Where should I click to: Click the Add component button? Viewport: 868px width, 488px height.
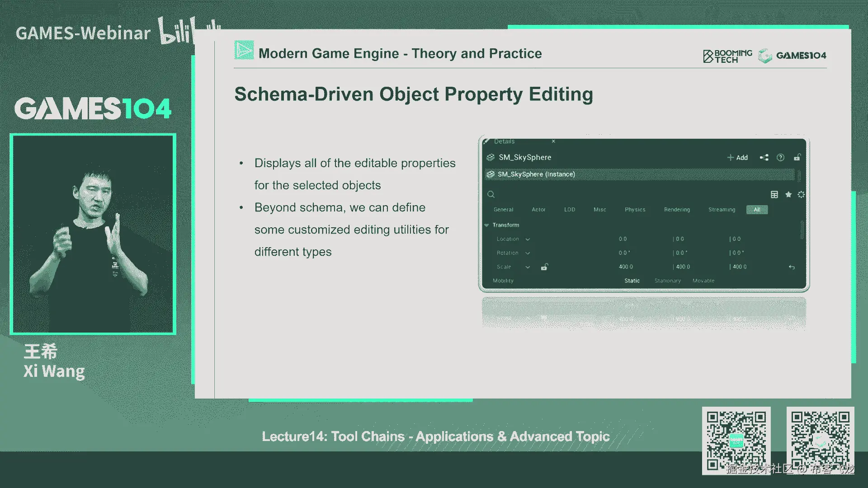pos(737,158)
